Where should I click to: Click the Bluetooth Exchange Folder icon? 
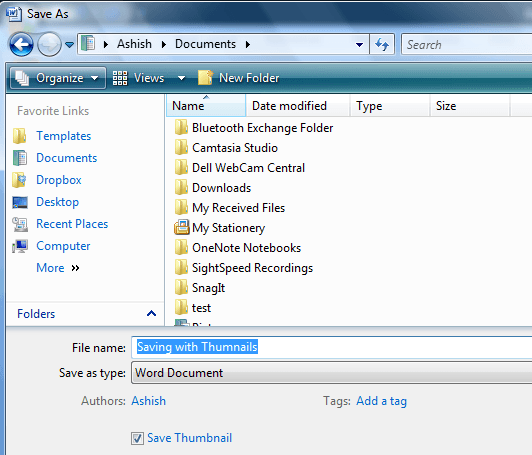(181, 128)
